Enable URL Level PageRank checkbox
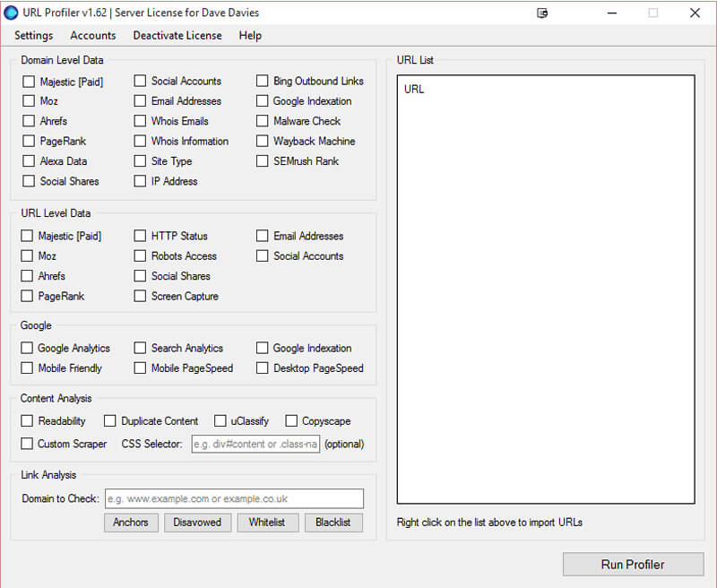 (x=27, y=297)
